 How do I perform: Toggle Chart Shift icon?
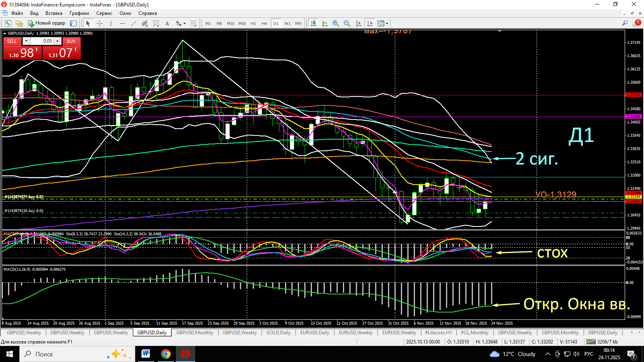tap(369, 23)
